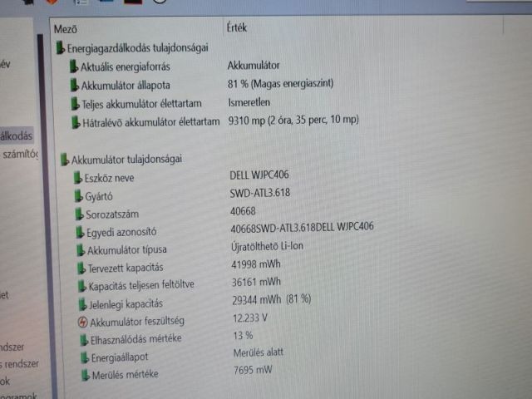Click the icon next to 'Egyedi azonosító'
The image size is (532, 399).
pos(80,232)
